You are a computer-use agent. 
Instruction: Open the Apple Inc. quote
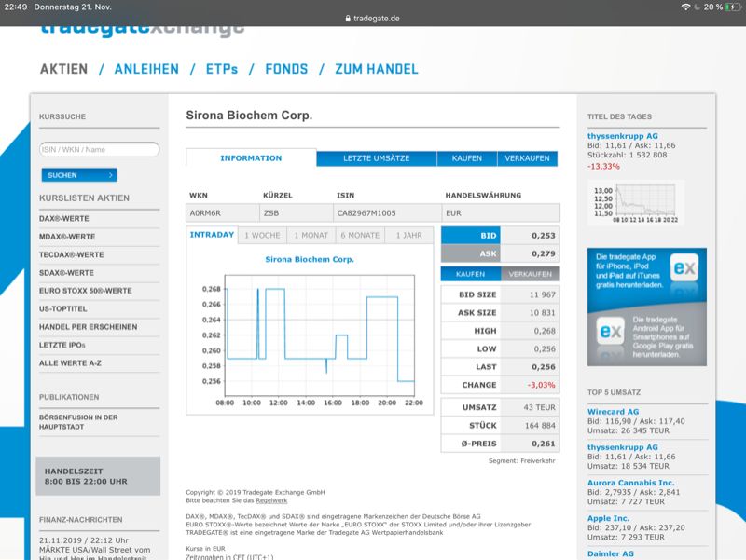(x=608, y=518)
